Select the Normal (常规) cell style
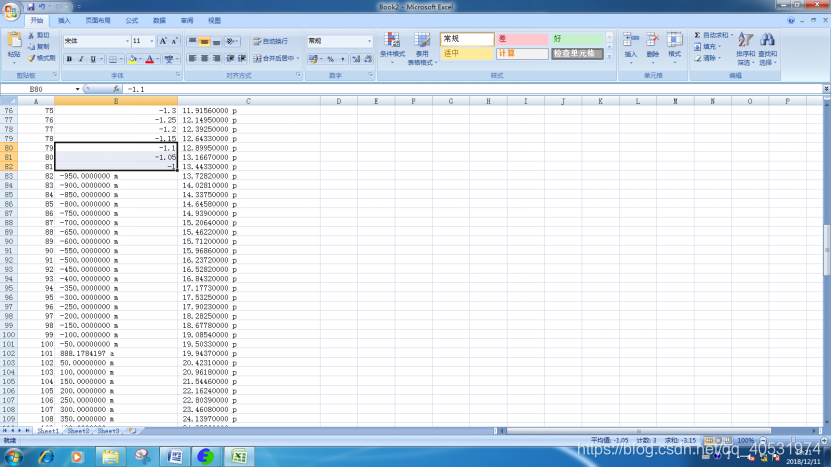This screenshot has height=468, width=831. point(467,39)
